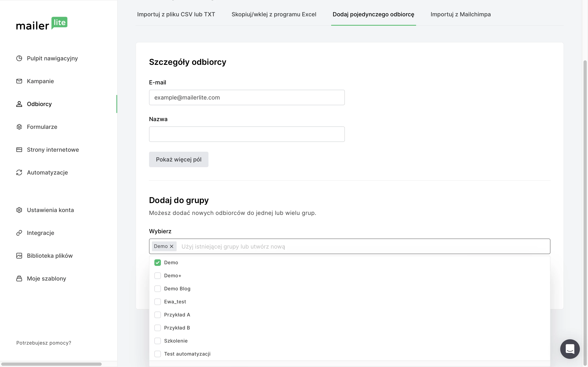Click the Strony internetowe browser icon

tap(19, 149)
